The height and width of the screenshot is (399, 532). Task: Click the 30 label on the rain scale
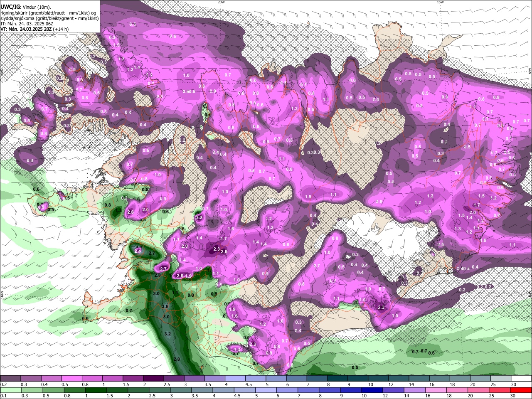click(512, 396)
